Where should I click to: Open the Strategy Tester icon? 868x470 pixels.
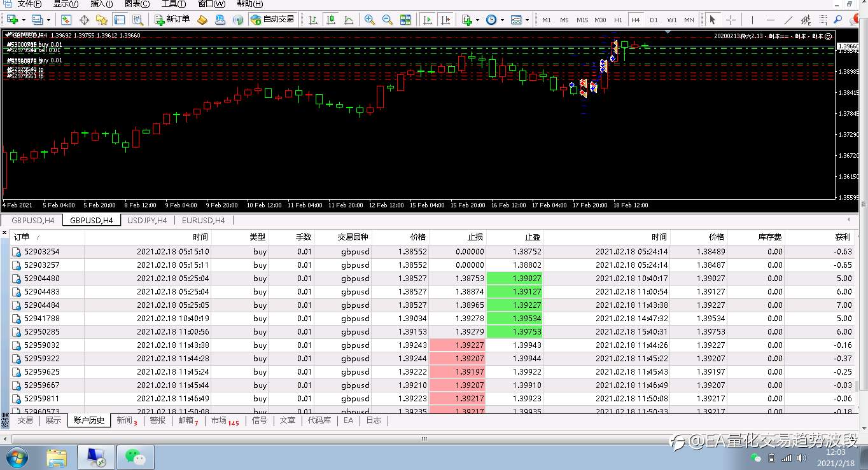pos(137,20)
